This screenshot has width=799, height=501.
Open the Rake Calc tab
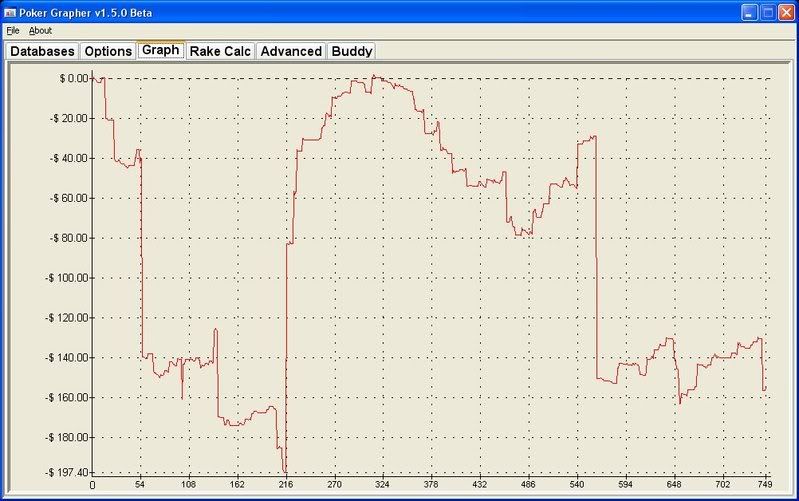[x=220, y=51]
